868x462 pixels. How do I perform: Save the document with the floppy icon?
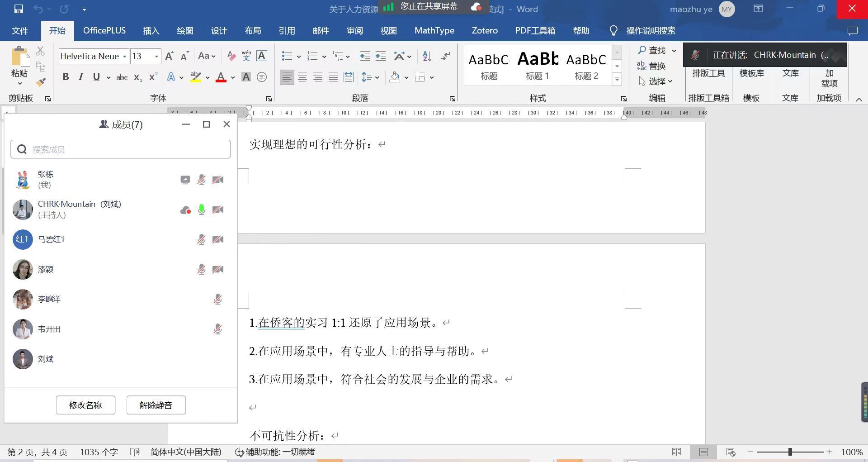coord(19,9)
